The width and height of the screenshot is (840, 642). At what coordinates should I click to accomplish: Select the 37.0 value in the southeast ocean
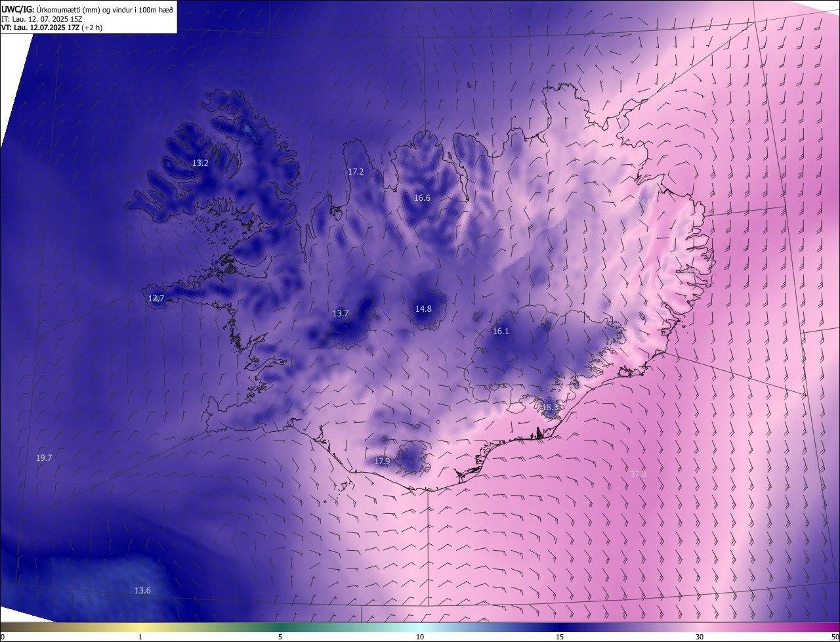(x=638, y=473)
